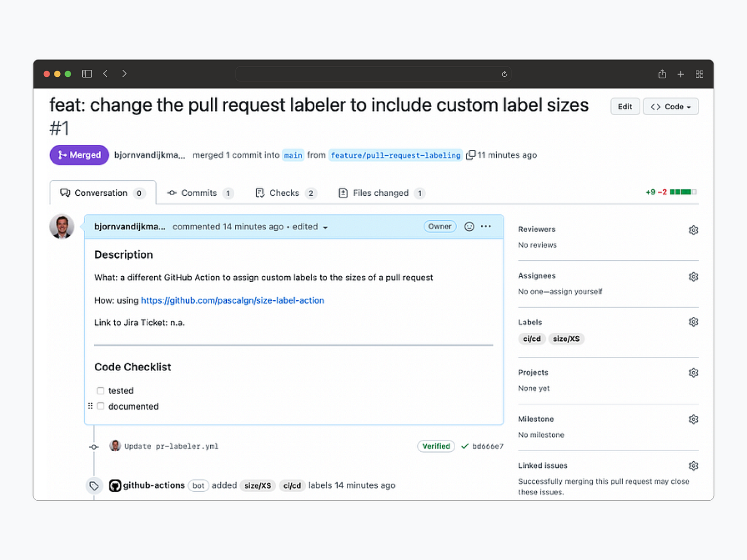The width and height of the screenshot is (747, 560).
Task: Open Labels settings gear
Action: (693, 322)
